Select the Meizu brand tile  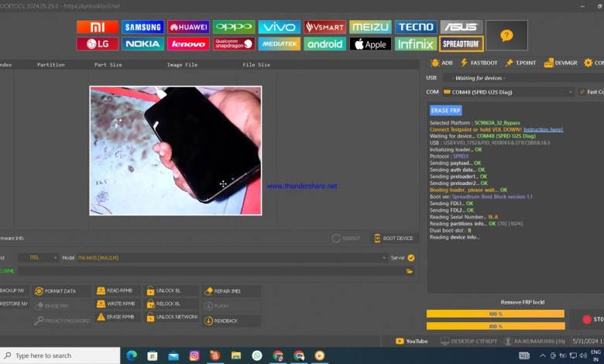(x=370, y=27)
